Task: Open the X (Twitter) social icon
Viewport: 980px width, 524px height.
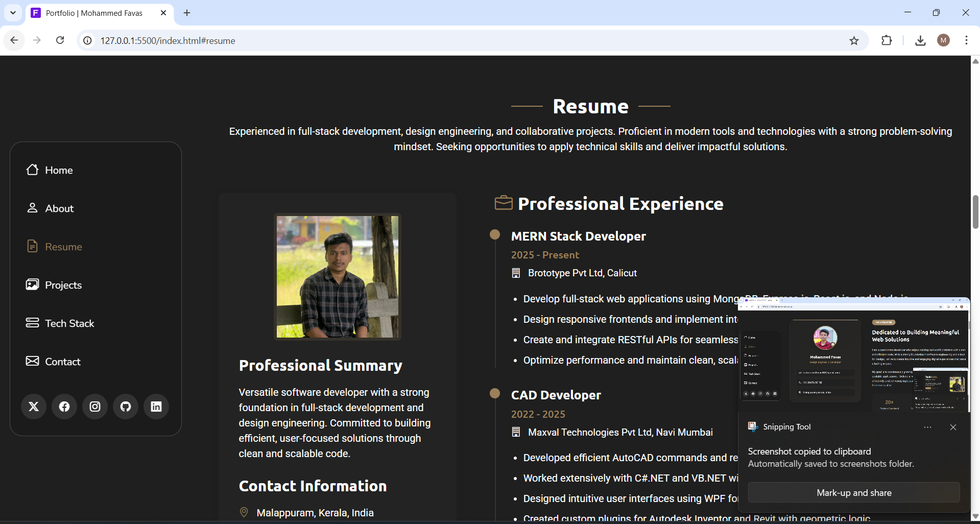Action: tap(34, 407)
